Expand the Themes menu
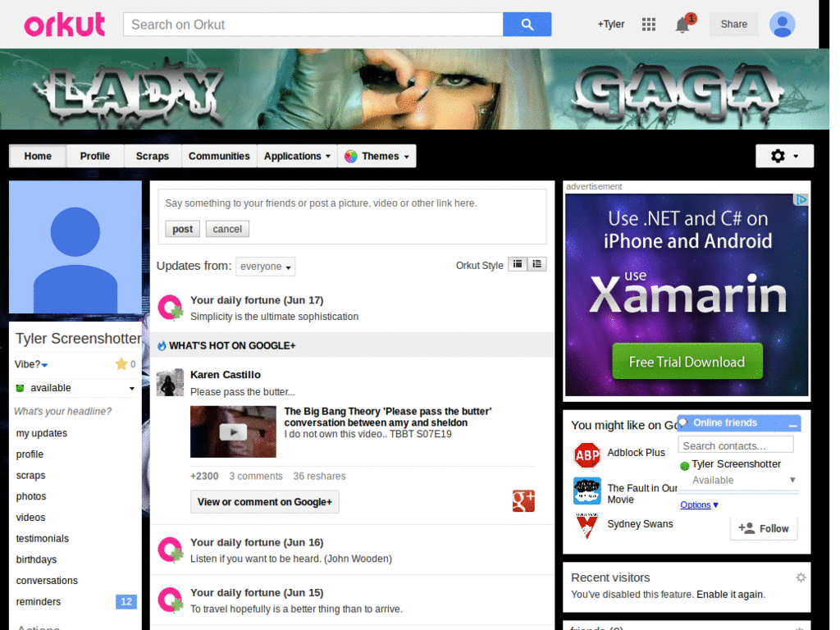This screenshot has width=840, height=630. pyautogui.click(x=377, y=157)
